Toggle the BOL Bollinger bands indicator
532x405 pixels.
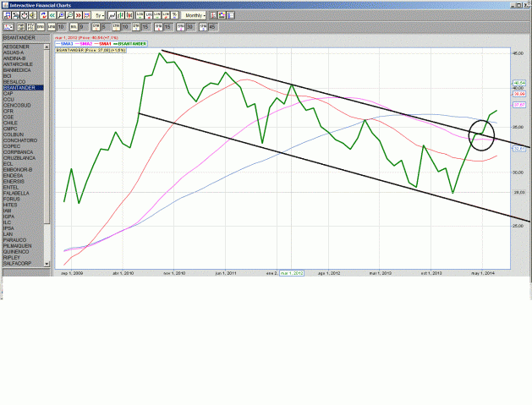[x=73, y=27]
